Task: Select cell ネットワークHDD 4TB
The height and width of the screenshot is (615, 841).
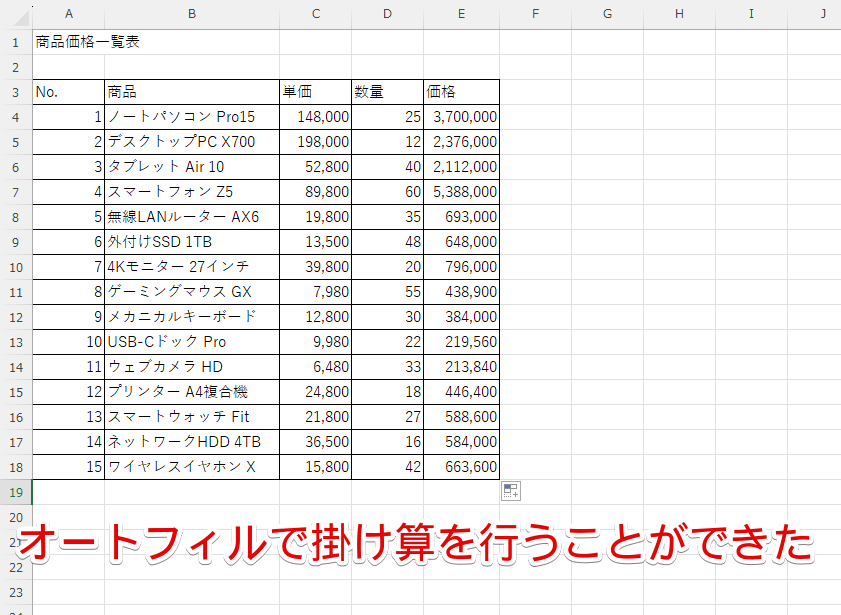Action: point(192,442)
